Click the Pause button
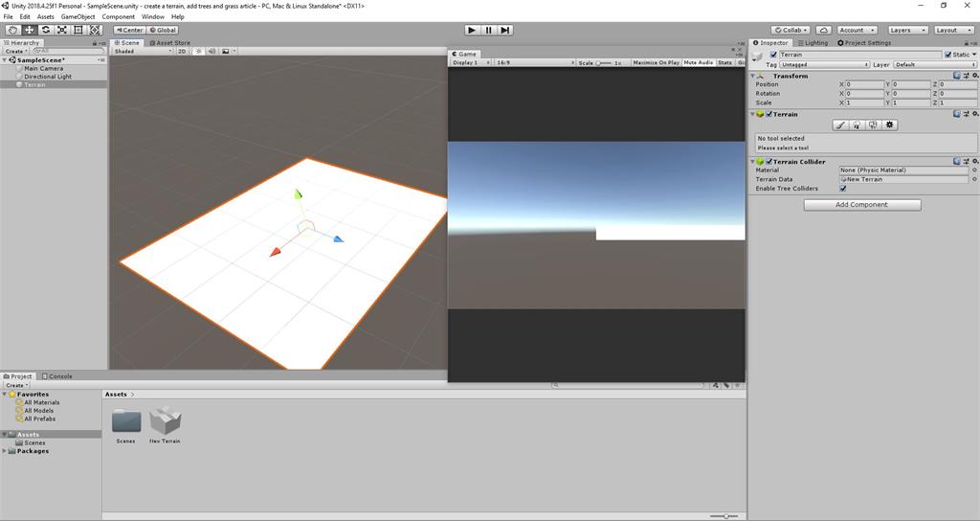Screen dimensions: 980x521 coord(489,30)
